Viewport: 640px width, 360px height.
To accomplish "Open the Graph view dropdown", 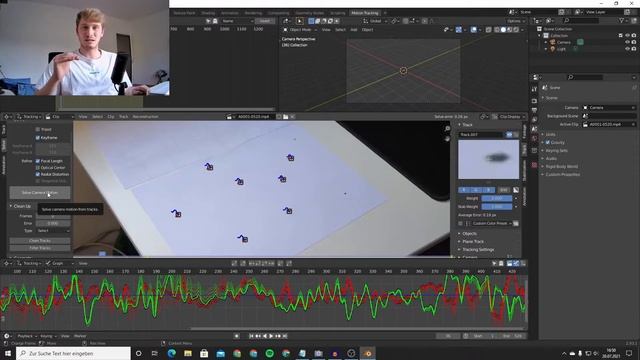I will (x=59, y=263).
